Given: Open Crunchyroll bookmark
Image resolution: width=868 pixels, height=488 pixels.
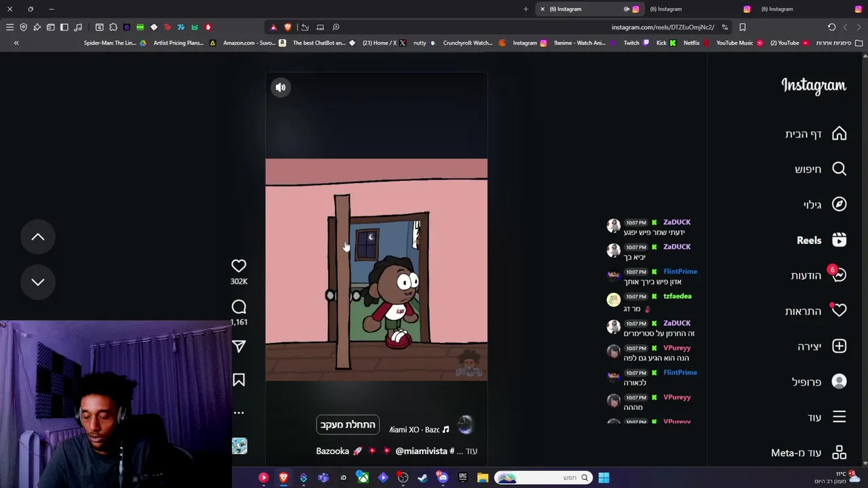Looking at the screenshot, I should point(474,43).
